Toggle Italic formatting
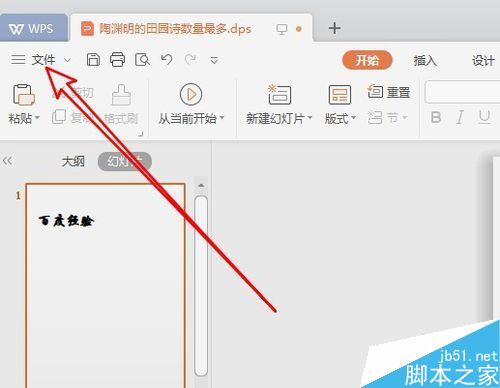 pyautogui.click(x=460, y=117)
